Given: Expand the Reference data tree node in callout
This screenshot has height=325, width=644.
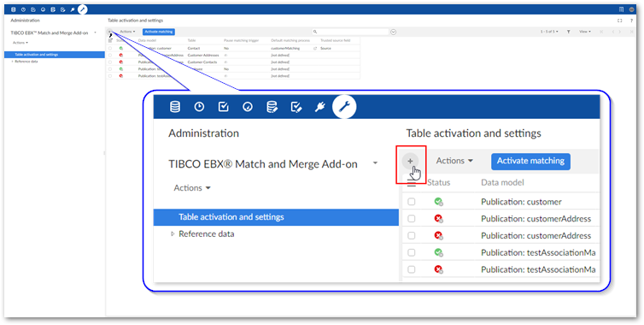Looking at the screenshot, I should 173,234.
